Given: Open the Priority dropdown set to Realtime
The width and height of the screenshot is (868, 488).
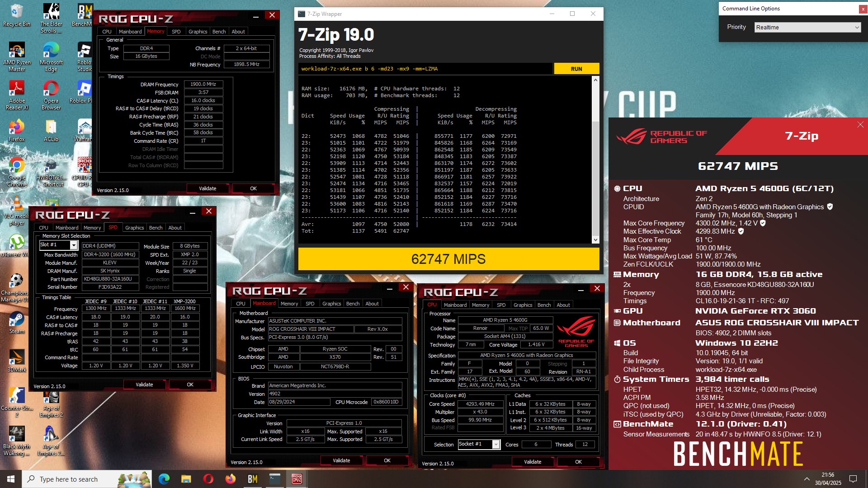Looking at the screenshot, I should point(807,27).
